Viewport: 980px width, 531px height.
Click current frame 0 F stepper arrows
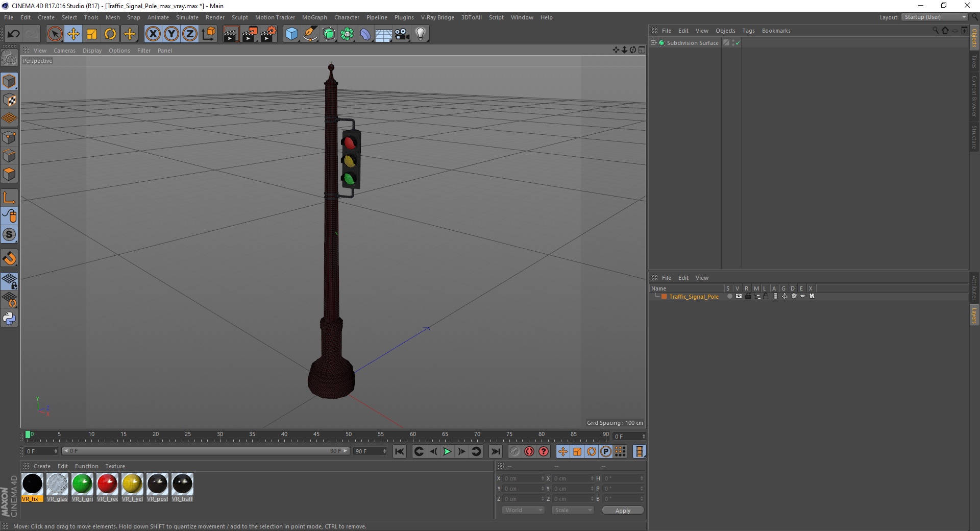(56, 451)
